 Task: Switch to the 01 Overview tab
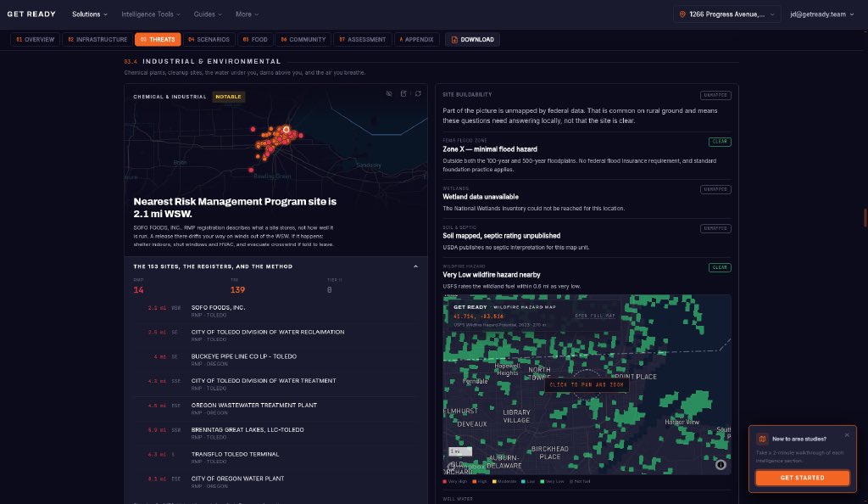click(x=36, y=39)
